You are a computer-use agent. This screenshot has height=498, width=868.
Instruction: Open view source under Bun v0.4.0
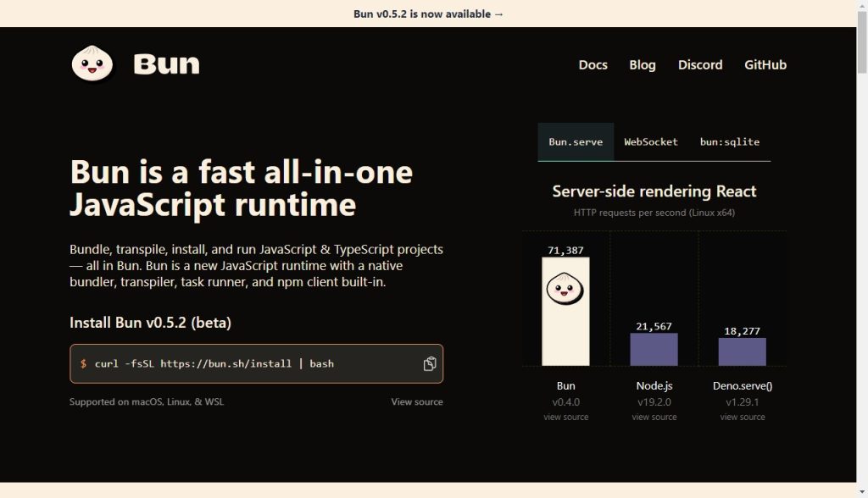click(x=565, y=418)
